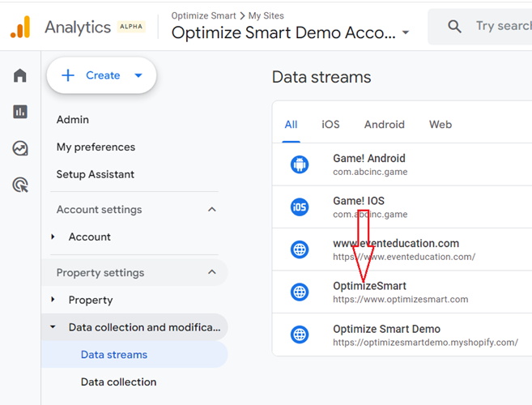Open the Create dropdown arrow

[138, 75]
